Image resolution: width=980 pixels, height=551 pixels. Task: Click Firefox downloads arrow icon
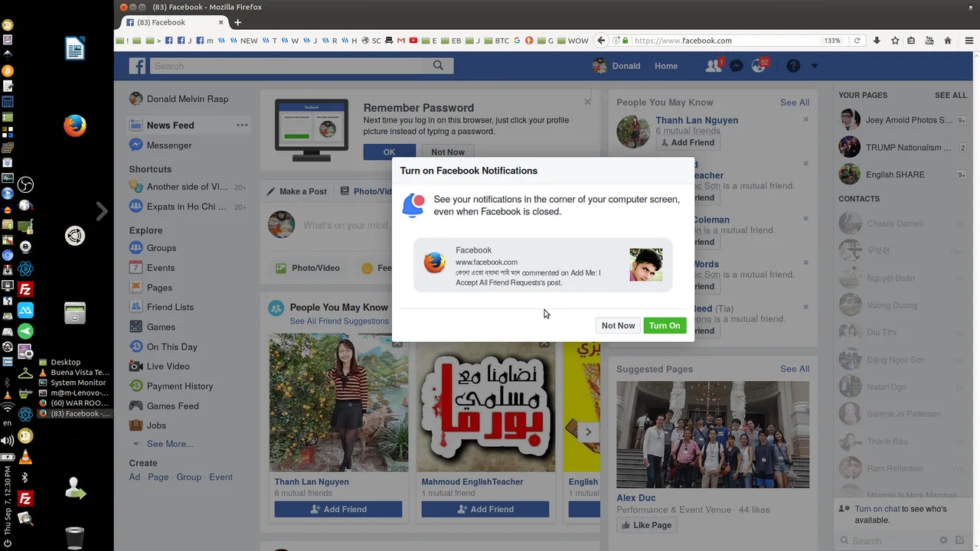coord(877,41)
